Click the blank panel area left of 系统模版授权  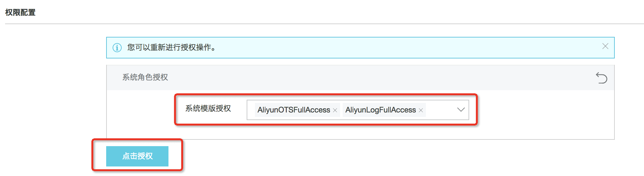coord(140,110)
